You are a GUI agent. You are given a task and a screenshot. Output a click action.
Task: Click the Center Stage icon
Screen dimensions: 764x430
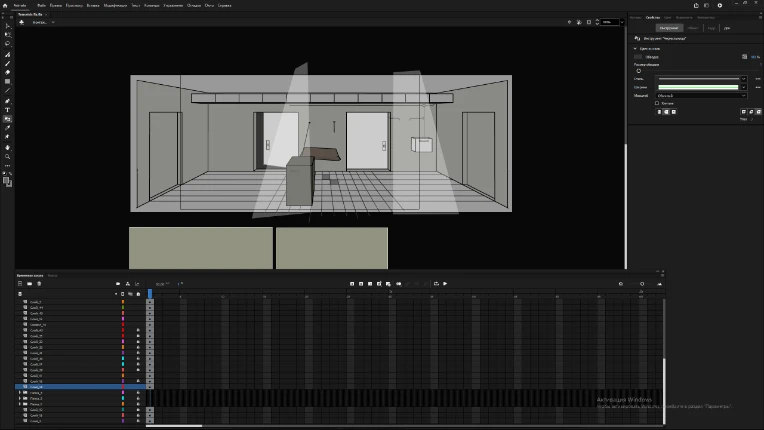[569, 22]
